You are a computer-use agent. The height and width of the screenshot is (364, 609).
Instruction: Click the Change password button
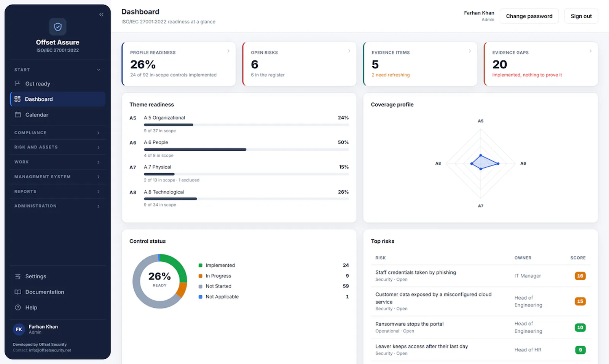pos(529,16)
